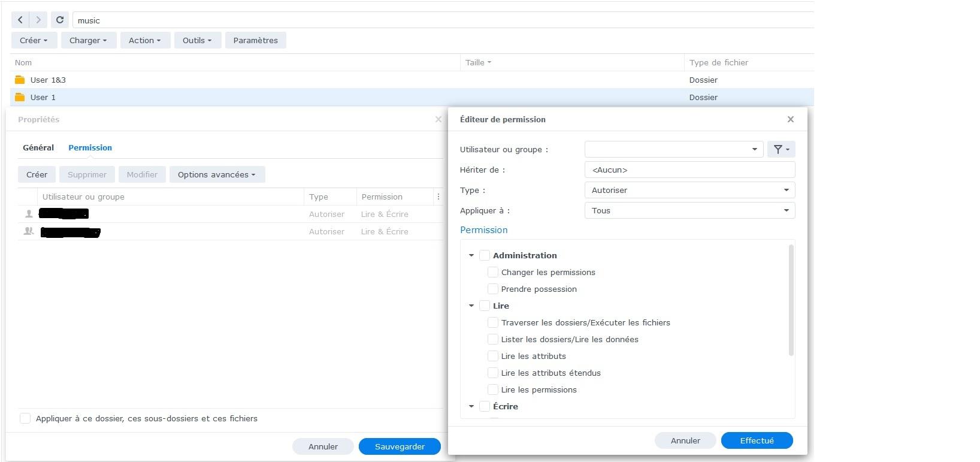Click the User 1&3 folder icon
980x462 pixels.
pyautogui.click(x=20, y=80)
